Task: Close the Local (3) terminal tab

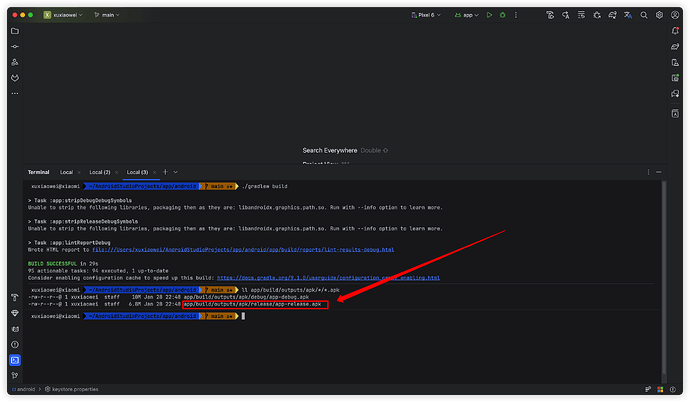Action: pyautogui.click(x=155, y=172)
